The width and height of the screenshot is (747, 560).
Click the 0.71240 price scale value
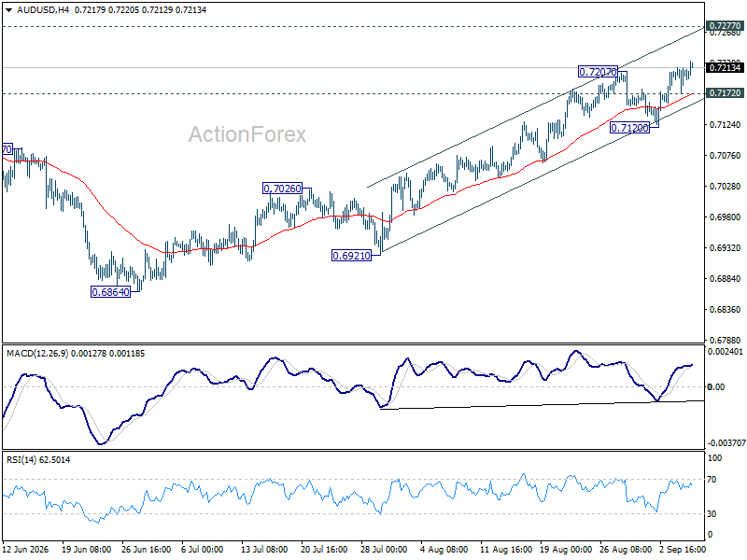click(x=726, y=125)
